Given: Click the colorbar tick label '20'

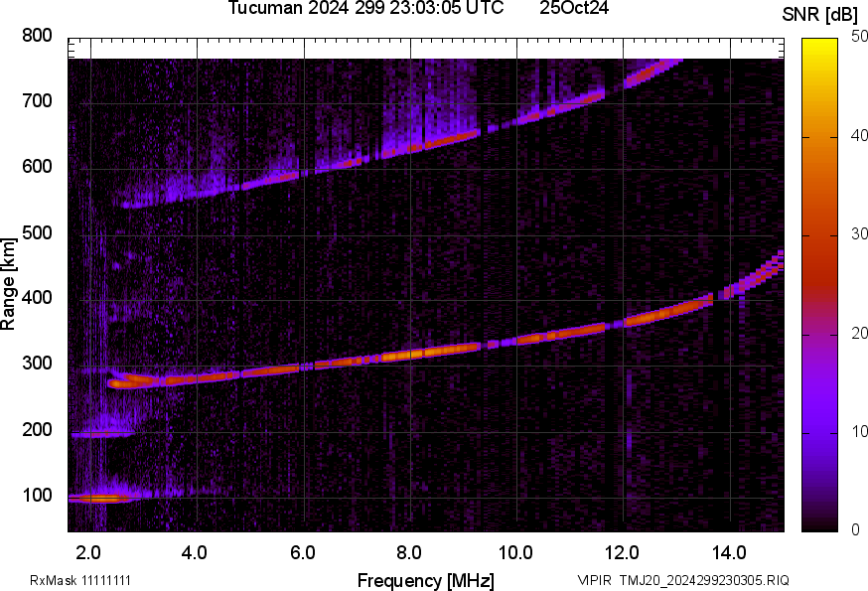Looking at the screenshot, I should (x=859, y=334).
